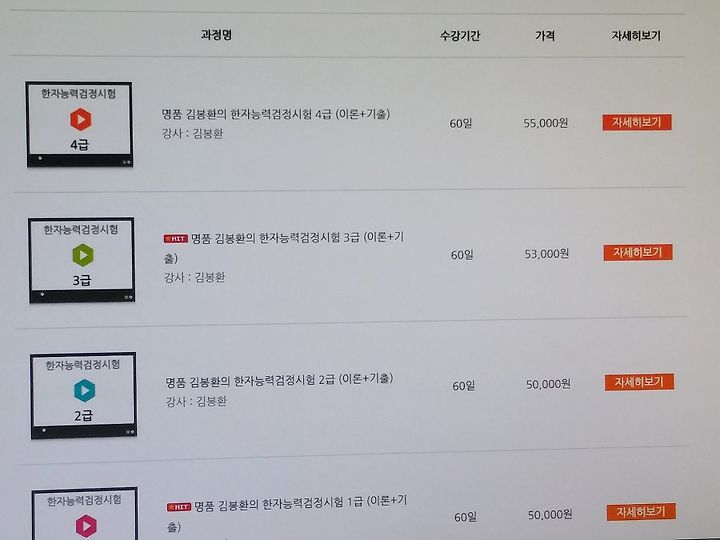The width and height of the screenshot is (720, 540).
Task: Open the 4급 한자능력검정시험 thumbnail
Action: pos(79,124)
